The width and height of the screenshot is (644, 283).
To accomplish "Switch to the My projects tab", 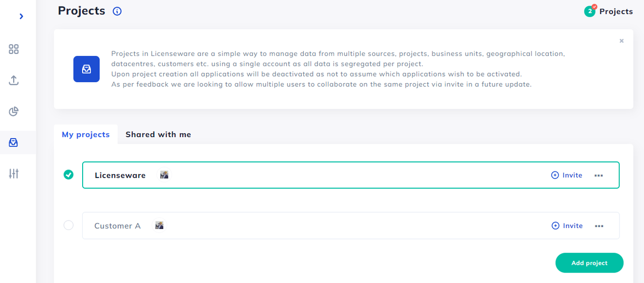I will (x=86, y=135).
